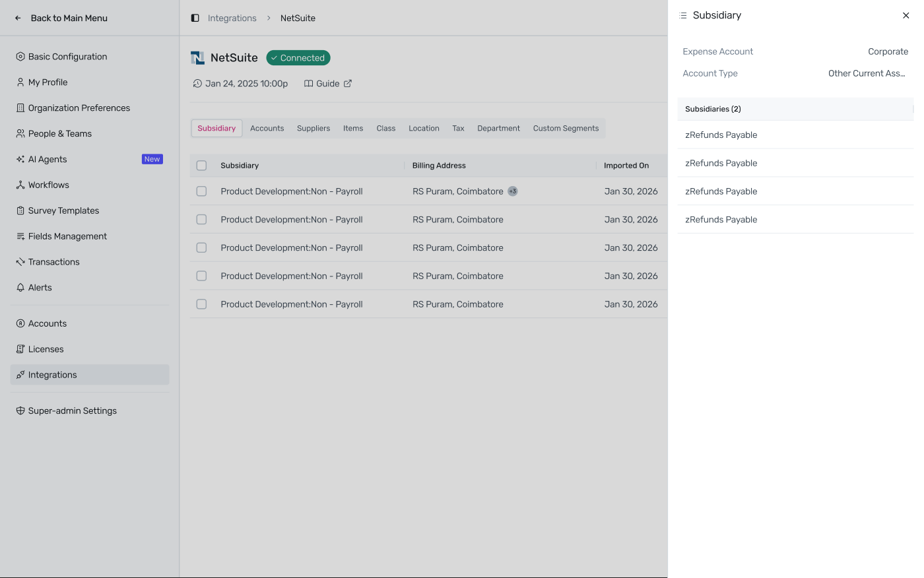Check the row with the +3 address badge
This screenshot has height=578, width=924.
[201, 191]
